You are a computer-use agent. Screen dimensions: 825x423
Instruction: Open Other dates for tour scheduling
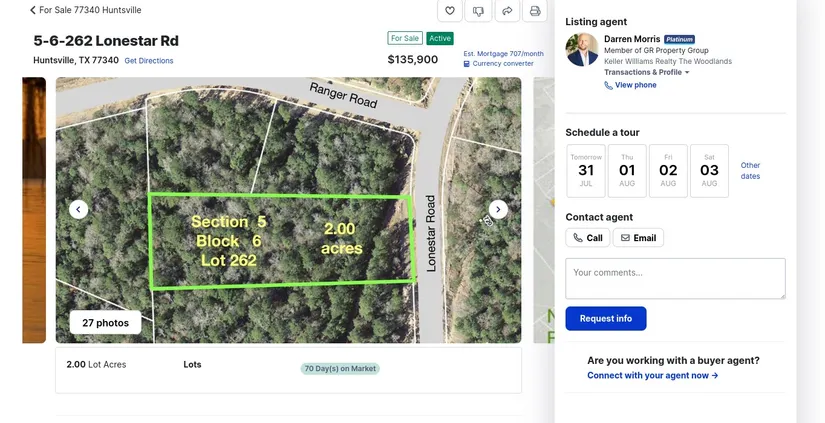750,171
